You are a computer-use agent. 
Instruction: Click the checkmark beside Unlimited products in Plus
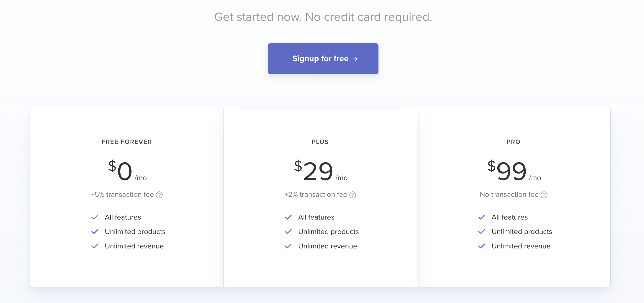point(288,232)
